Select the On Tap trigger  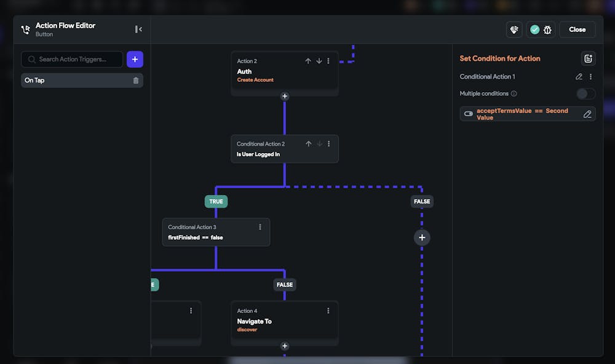pos(82,81)
